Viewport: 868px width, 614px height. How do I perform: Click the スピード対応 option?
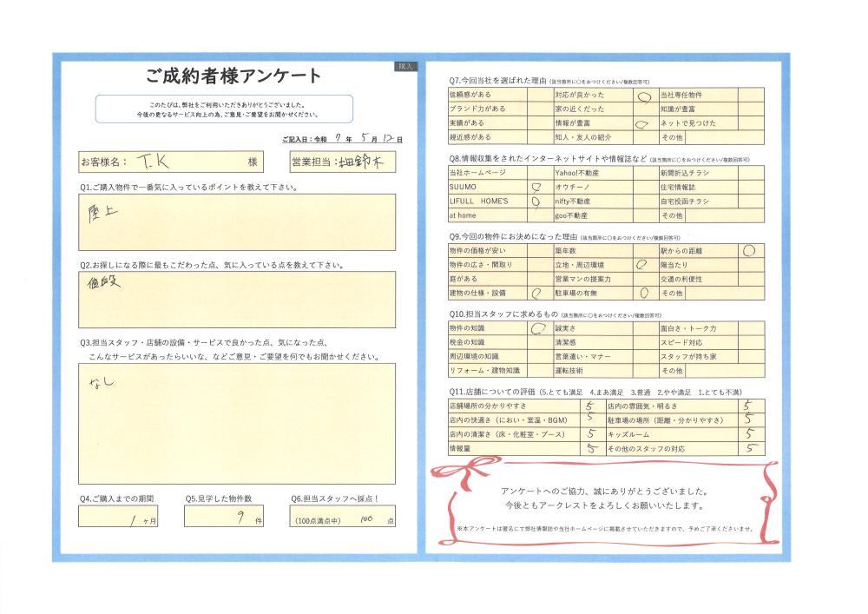point(681,343)
